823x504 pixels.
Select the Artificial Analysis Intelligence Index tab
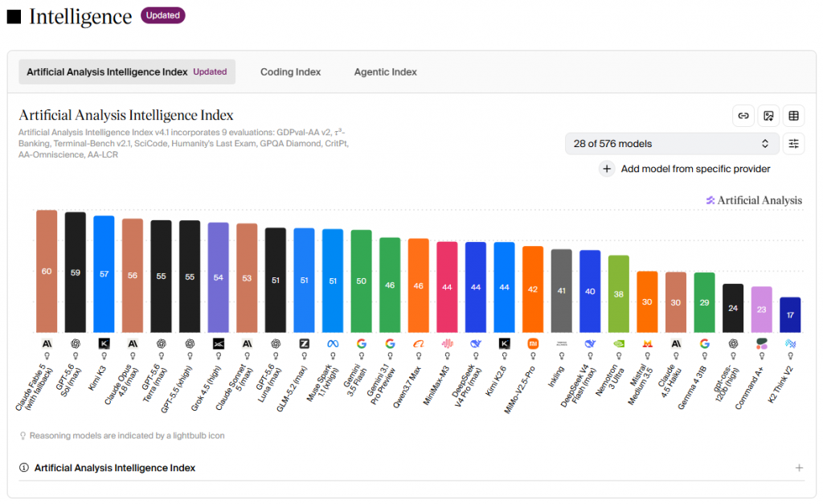click(x=127, y=72)
